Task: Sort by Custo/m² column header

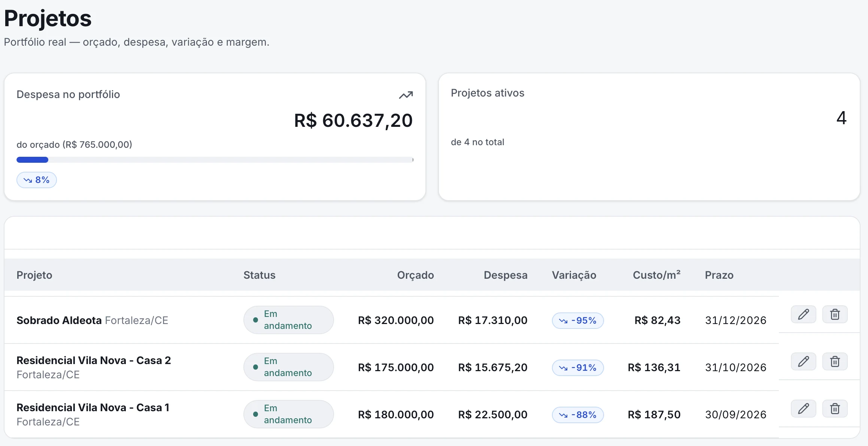Action: click(x=656, y=275)
